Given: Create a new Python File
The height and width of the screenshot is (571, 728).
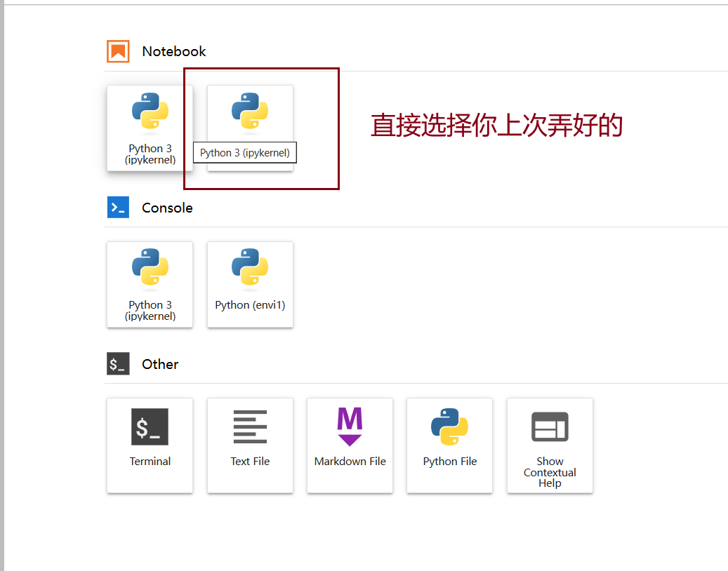Looking at the screenshot, I should [x=449, y=445].
